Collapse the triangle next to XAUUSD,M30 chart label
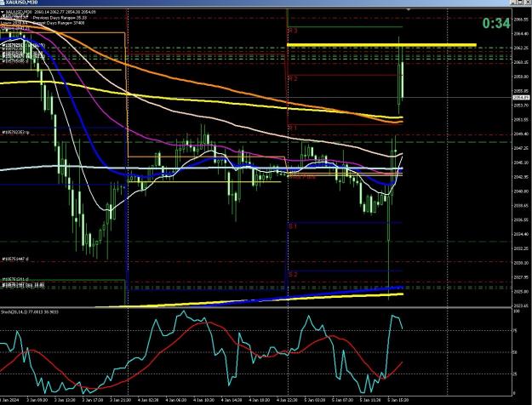532x405 pixels. click(3, 12)
